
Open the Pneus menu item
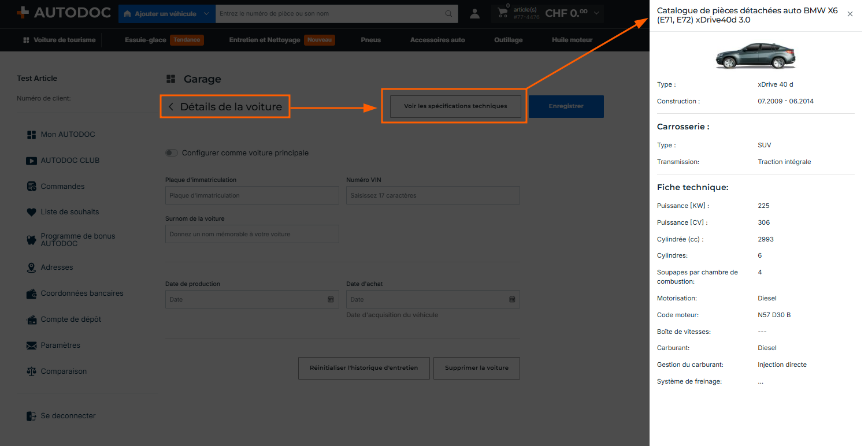[x=370, y=40]
